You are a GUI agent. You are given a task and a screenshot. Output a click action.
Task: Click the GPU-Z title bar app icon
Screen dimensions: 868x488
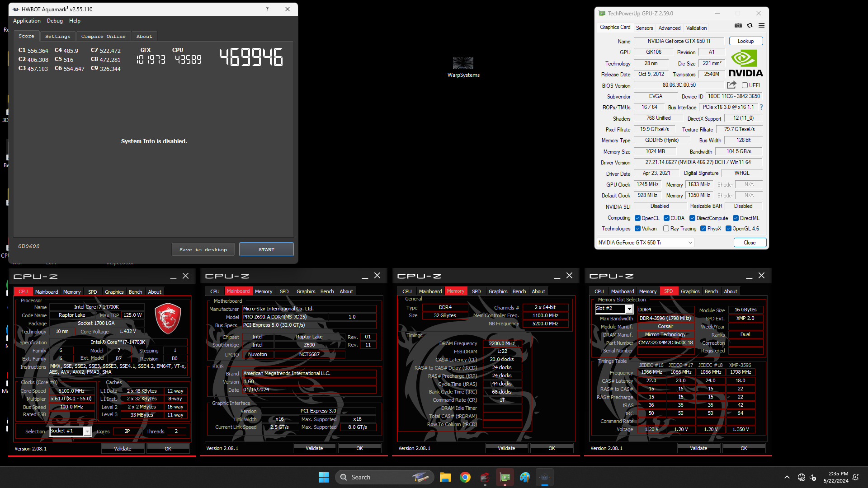pos(602,14)
